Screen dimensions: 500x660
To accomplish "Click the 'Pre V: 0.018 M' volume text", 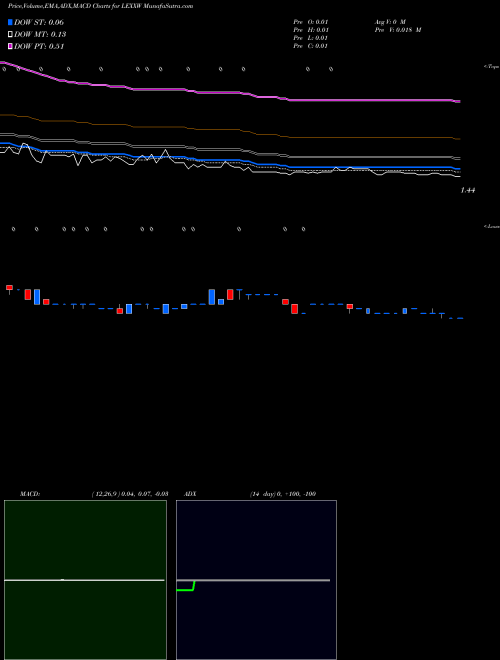I will pyautogui.click(x=397, y=30).
